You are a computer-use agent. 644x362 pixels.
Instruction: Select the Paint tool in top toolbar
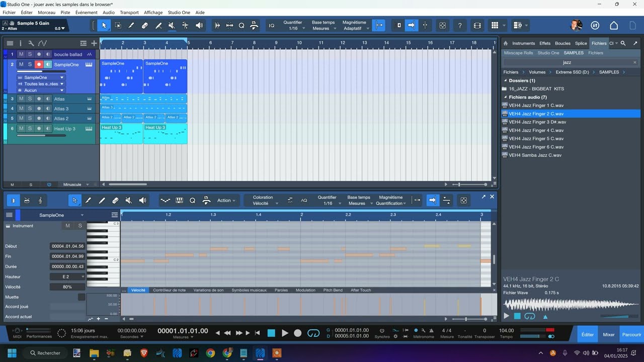(158, 25)
